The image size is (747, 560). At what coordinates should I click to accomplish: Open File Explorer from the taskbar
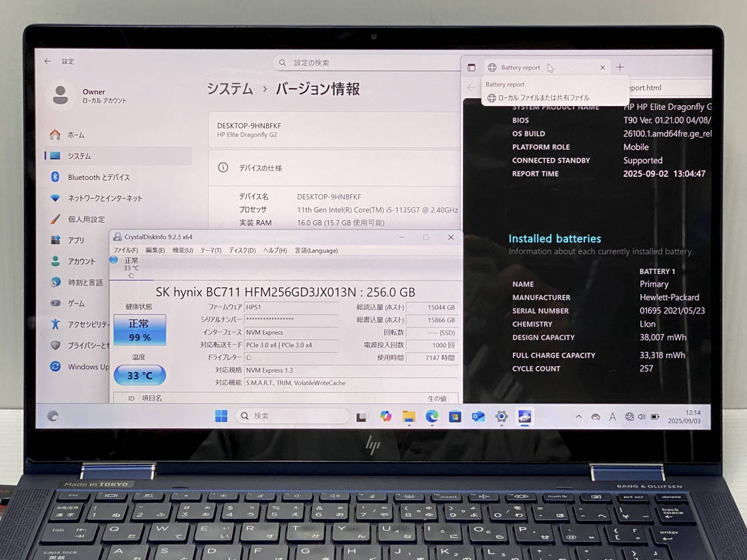[x=409, y=416]
